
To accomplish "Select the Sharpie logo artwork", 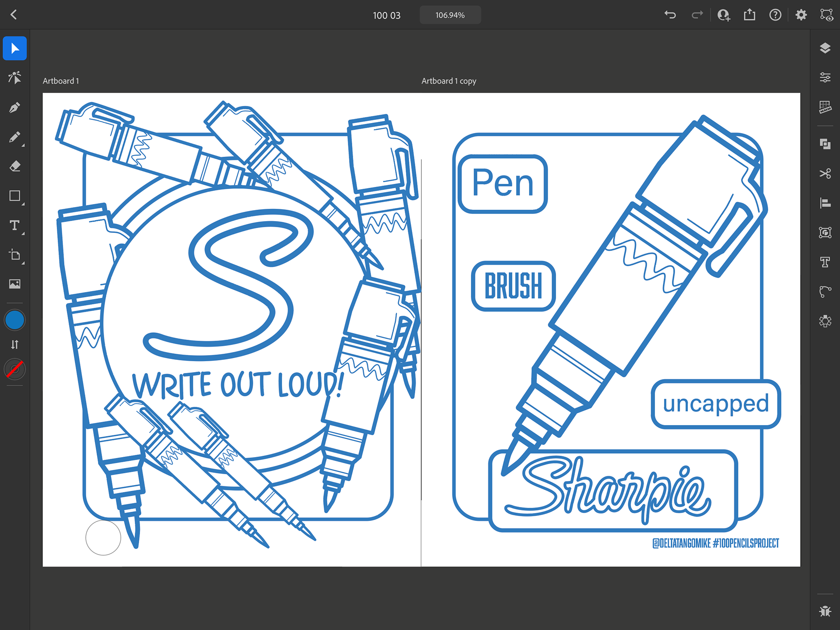I will pyautogui.click(x=608, y=491).
